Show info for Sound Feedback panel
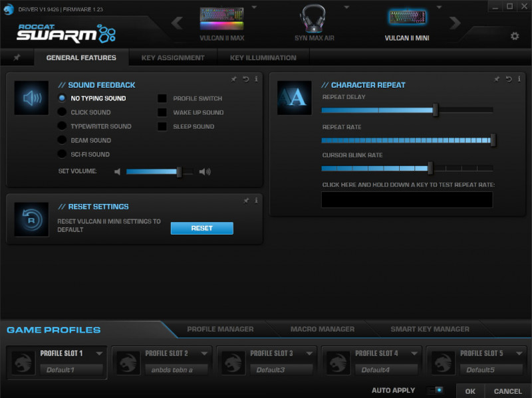 (256, 79)
